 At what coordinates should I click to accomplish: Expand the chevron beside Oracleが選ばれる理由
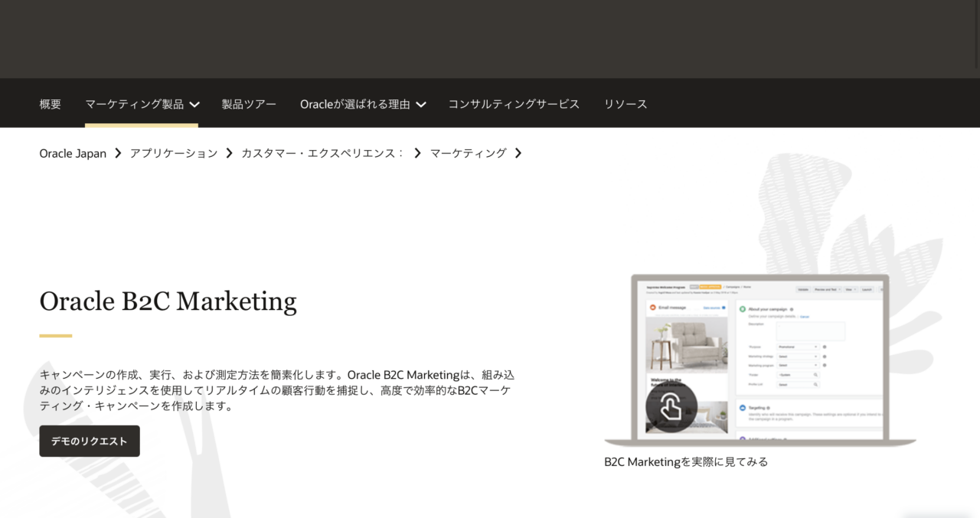coord(421,105)
